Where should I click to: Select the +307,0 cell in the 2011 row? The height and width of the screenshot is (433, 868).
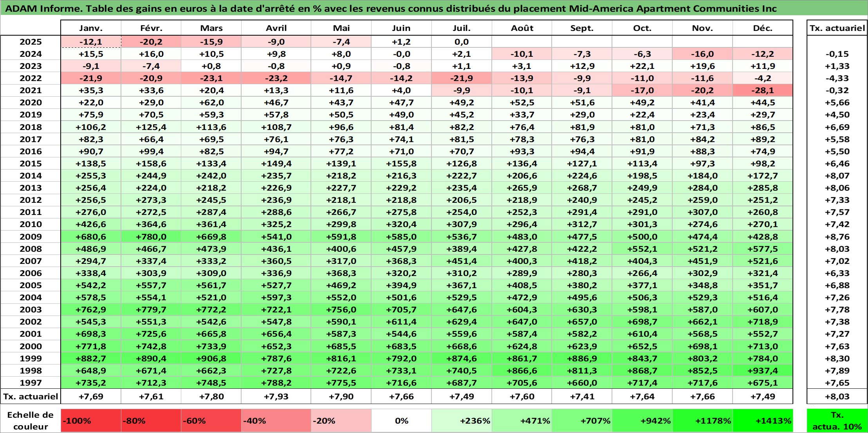pos(702,212)
